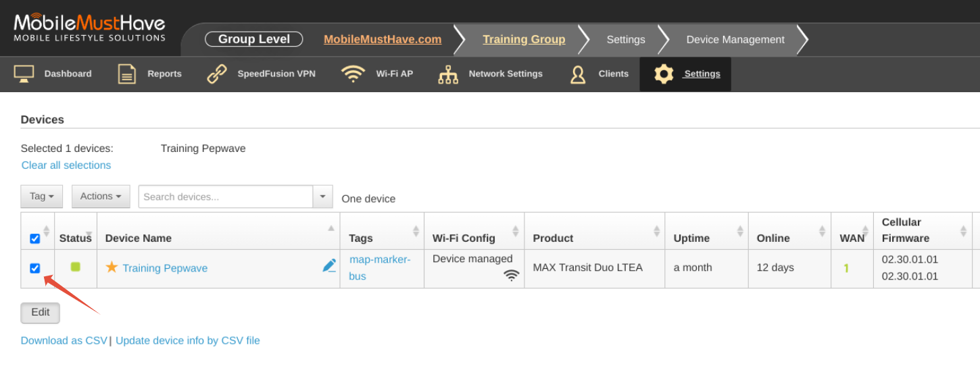
Task: Click the MobileMustHave.com breadcrumb link
Action: (x=383, y=39)
